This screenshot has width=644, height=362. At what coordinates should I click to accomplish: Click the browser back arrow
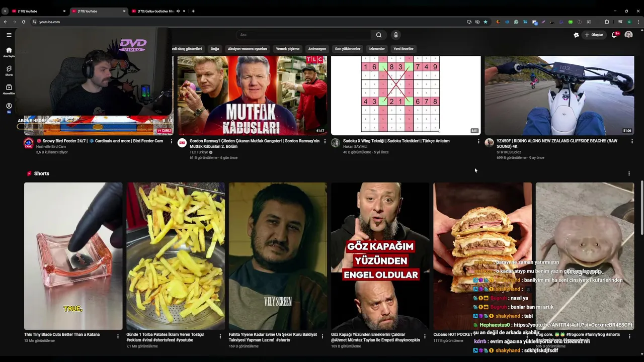(6, 22)
